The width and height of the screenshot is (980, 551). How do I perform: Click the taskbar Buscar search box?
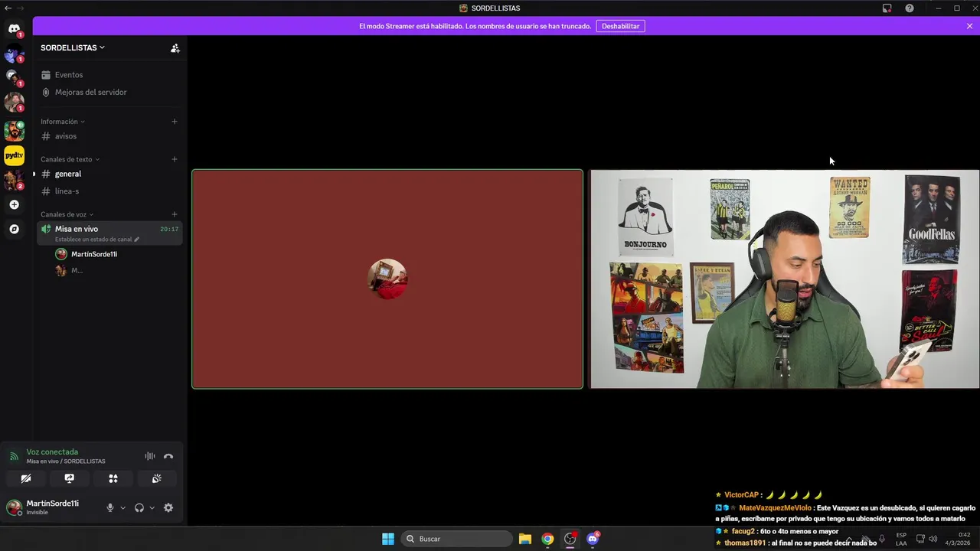click(x=458, y=539)
